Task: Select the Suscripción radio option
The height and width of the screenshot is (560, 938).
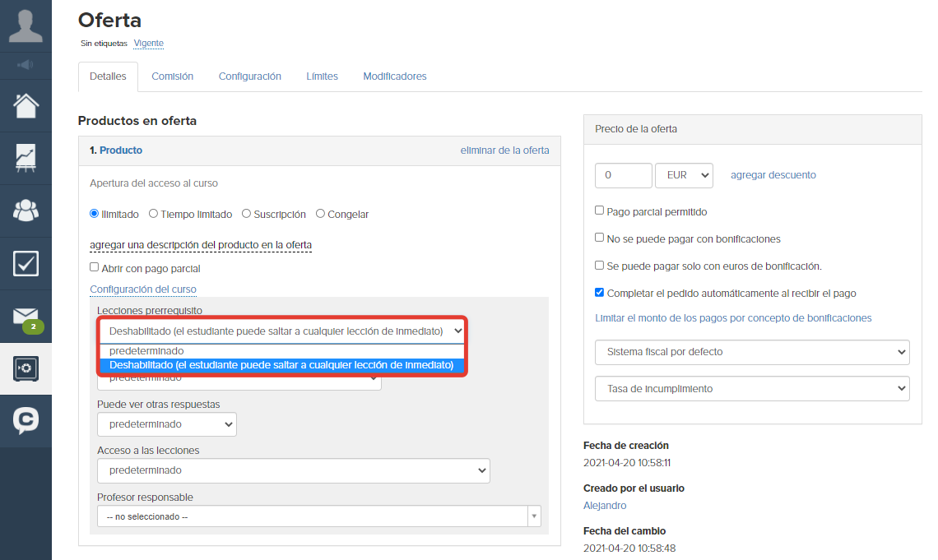Action: tap(246, 213)
